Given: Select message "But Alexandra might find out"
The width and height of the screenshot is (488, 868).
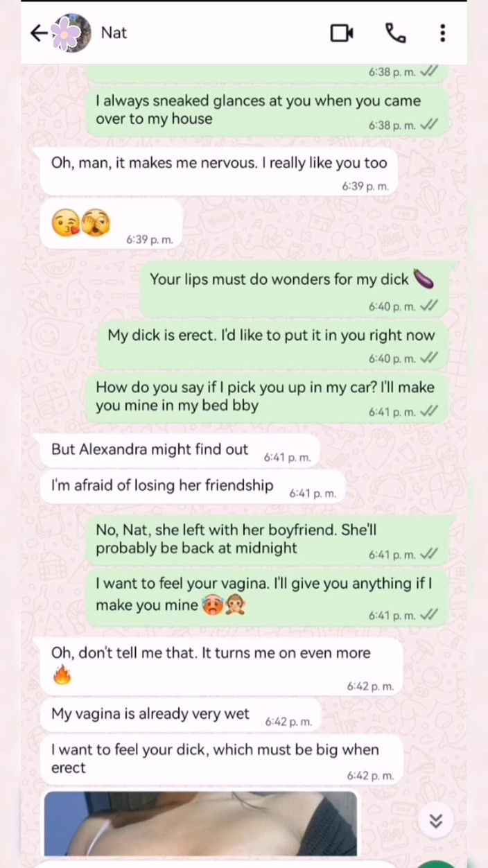Looking at the screenshot, I should [x=180, y=449].
